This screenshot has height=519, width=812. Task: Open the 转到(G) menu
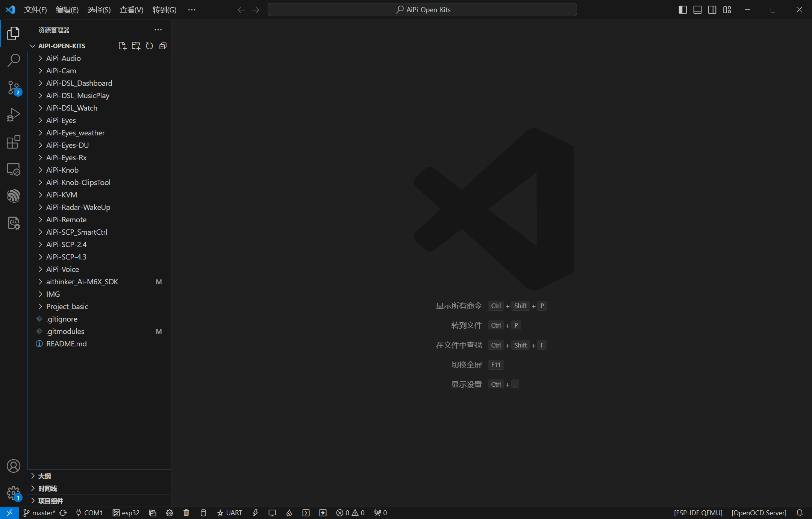click(x=164, y=10)
